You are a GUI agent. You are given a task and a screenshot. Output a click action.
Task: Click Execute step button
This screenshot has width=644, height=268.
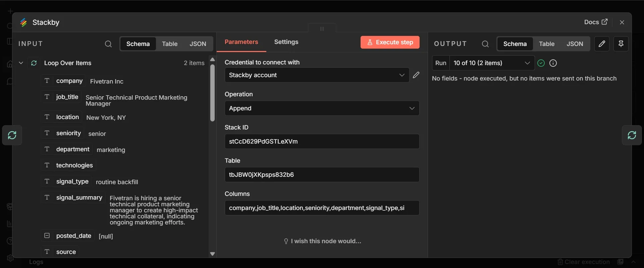tap(390, 42)
